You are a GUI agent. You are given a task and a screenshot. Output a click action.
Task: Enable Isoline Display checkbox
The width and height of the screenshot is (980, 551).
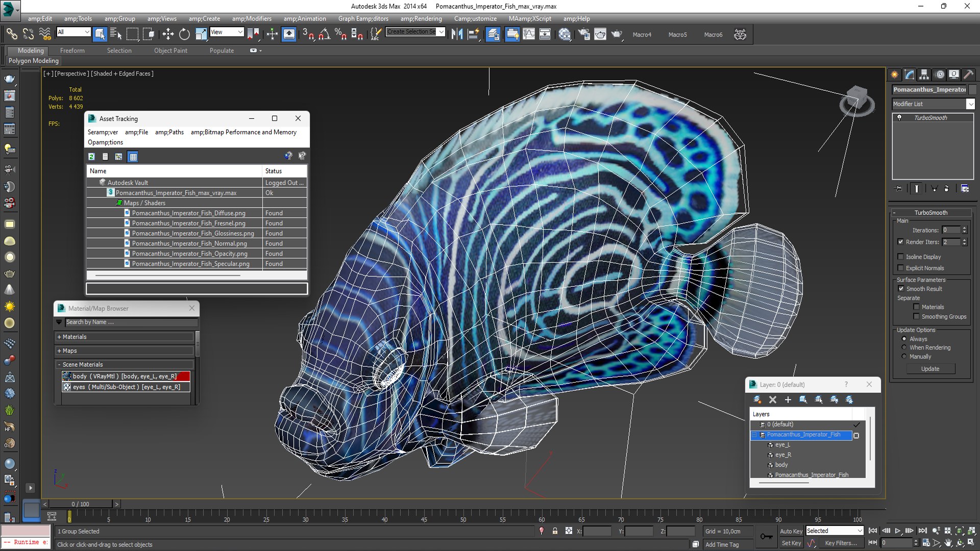click(900, 257)
